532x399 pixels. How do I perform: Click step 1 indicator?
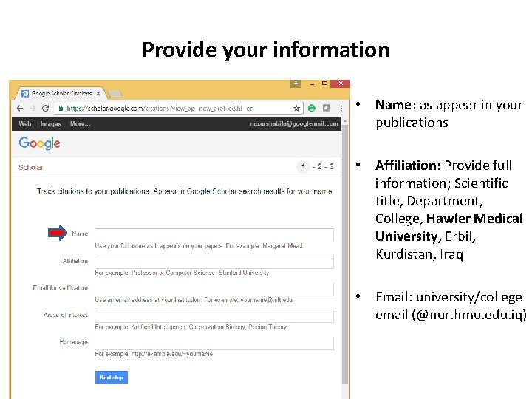click(304, 166)
